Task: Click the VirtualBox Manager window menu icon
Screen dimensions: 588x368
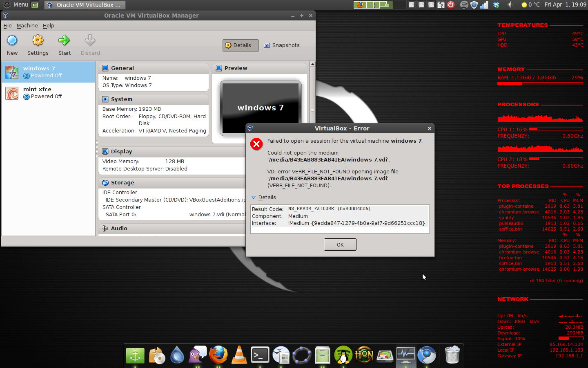Action: click(6, 16)
